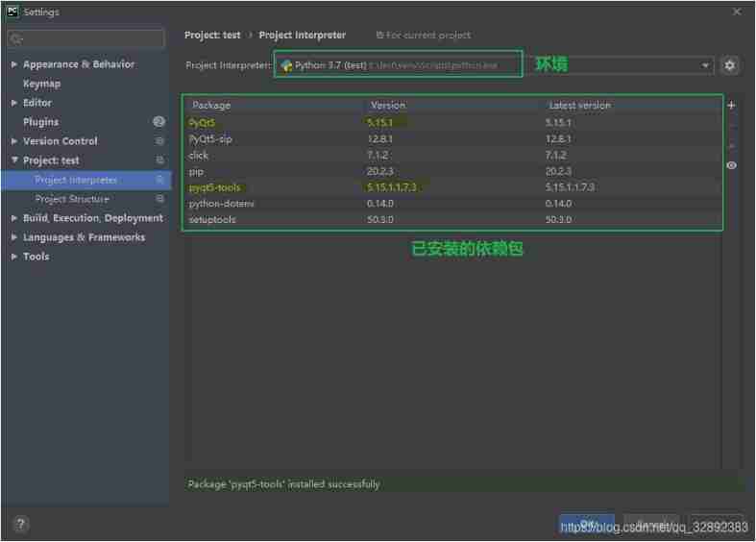Open help with the question mark button

pos(21,524)
